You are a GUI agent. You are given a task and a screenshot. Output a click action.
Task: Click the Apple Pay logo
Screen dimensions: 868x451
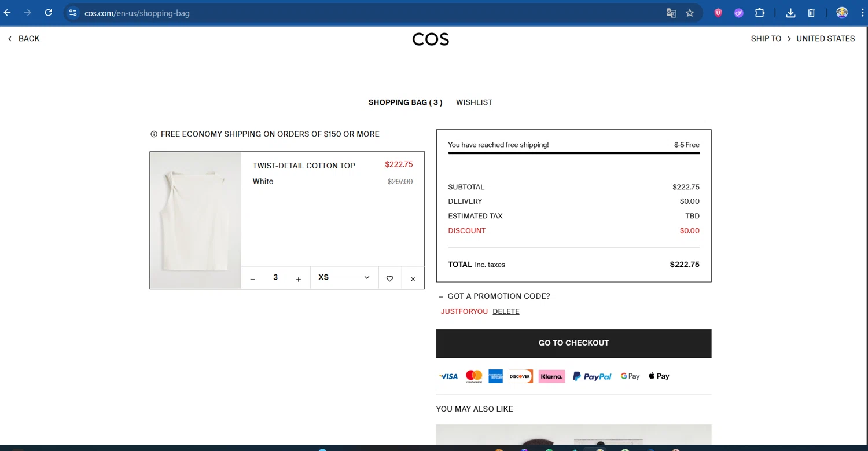659,376
